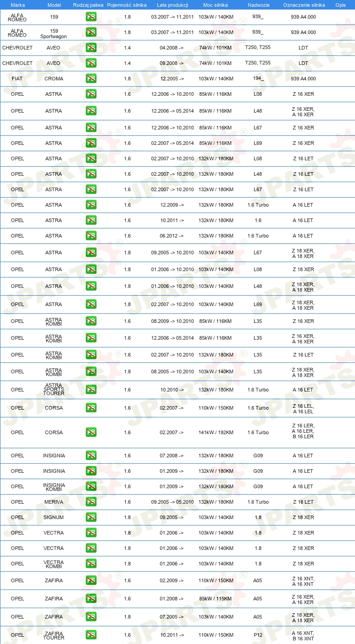This screenshot has height=644, width=355.
Task: Click the 10.2011 -> date in Zafira Tourer row
Action: click(172, 635)
